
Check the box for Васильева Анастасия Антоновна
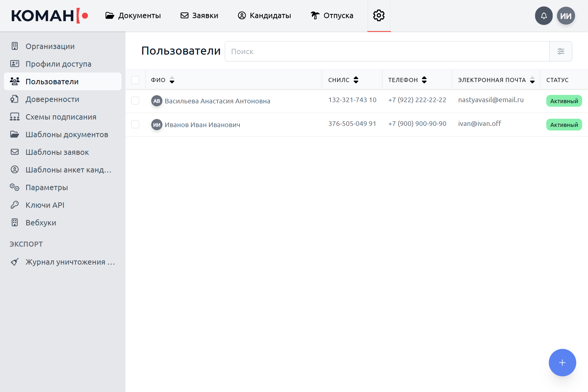[x=135, y=100]
